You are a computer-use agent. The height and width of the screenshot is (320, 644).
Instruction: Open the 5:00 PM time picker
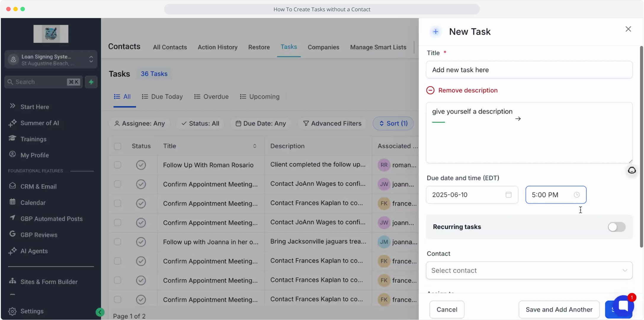556,195
